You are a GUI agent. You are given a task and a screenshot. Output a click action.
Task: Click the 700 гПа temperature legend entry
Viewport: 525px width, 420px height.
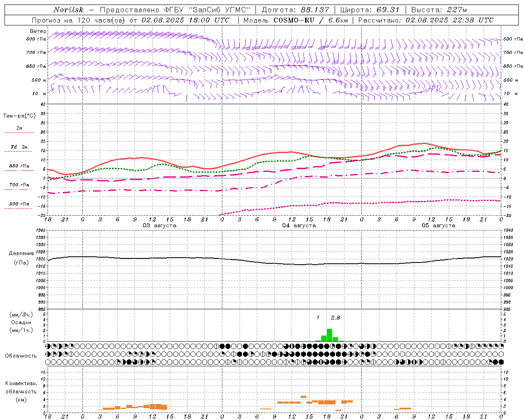click(19, 185)
